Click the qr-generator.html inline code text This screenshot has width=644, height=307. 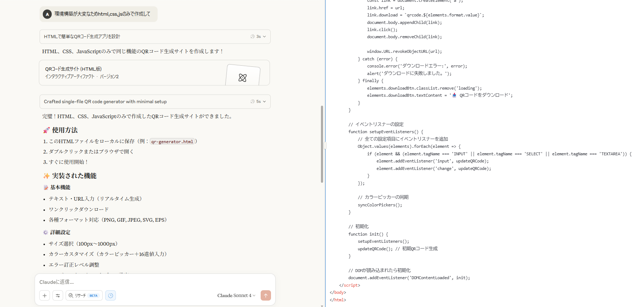click(172, 142)
